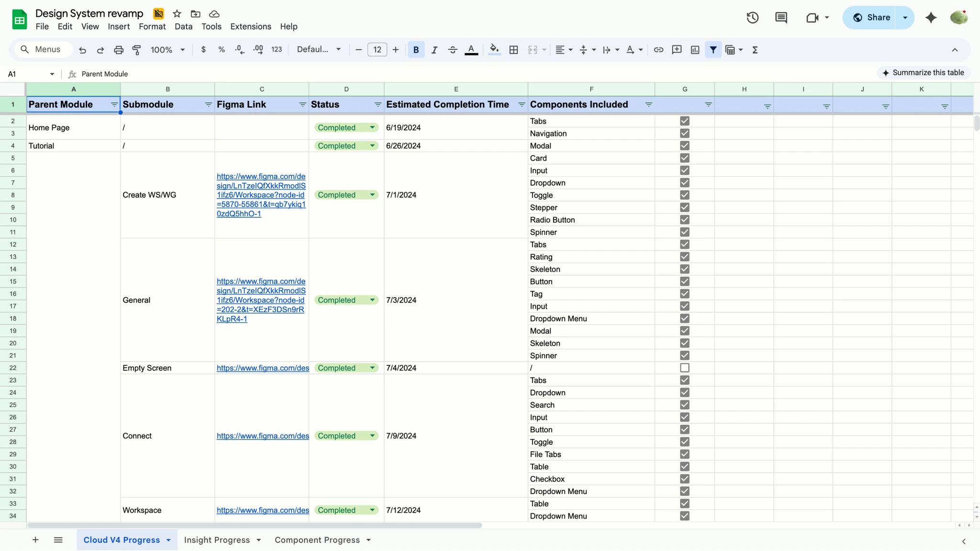Move document using folder icon
980x551 pixels.
(195, 14)
